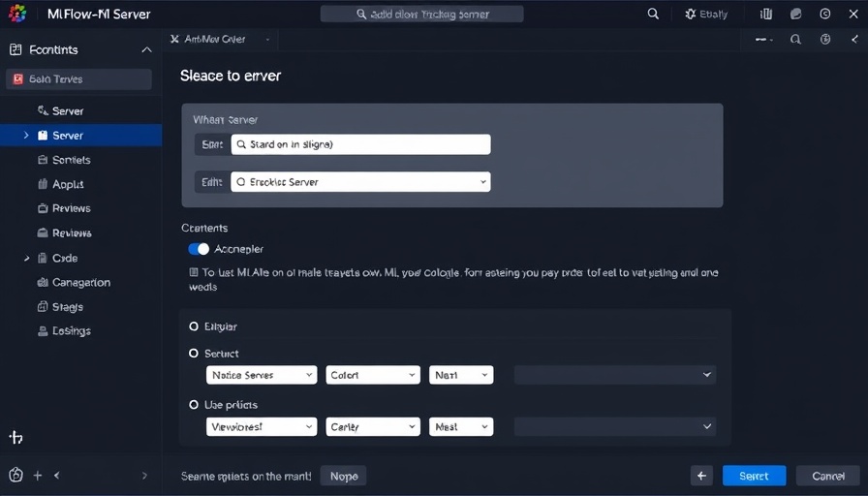Open the Nart dropdown
Image resolution: width=868 pixels, height=496 pixels.
460,375
